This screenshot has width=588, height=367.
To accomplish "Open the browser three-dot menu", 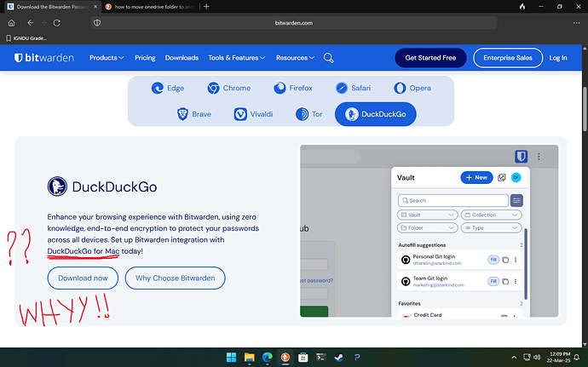I will pyautogui.click(x=576, y=23).
